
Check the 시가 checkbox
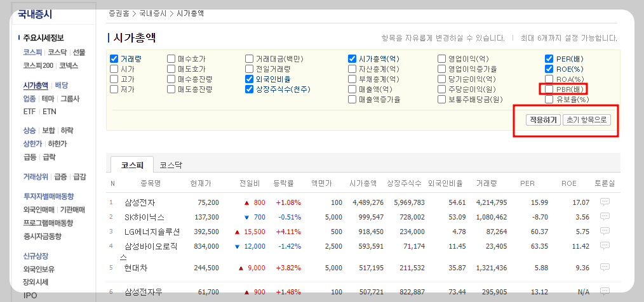114,69
